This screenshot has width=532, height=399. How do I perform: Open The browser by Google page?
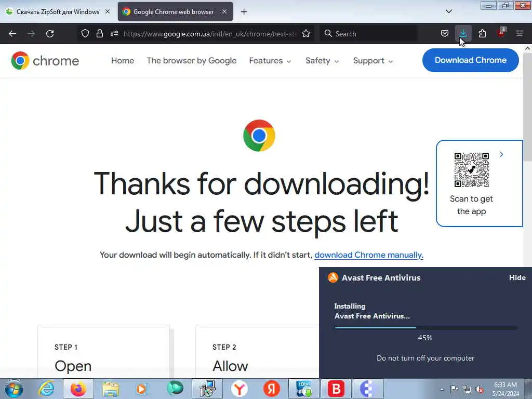click(192, 61)
